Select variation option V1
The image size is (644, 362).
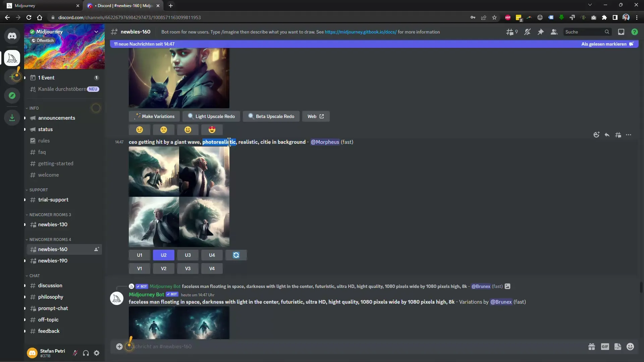pos(139,268)
